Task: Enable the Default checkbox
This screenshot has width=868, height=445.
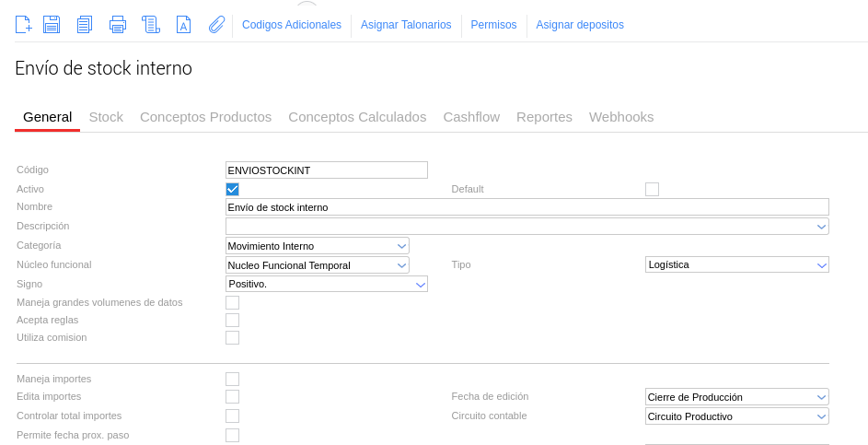Action: tap(652, 189)
